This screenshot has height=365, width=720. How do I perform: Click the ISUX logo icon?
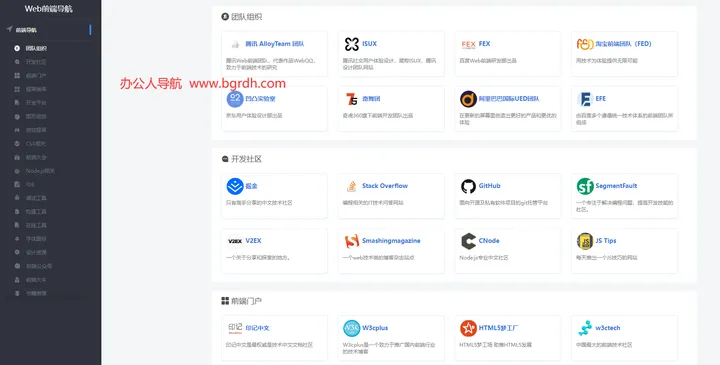click(352, 44)
